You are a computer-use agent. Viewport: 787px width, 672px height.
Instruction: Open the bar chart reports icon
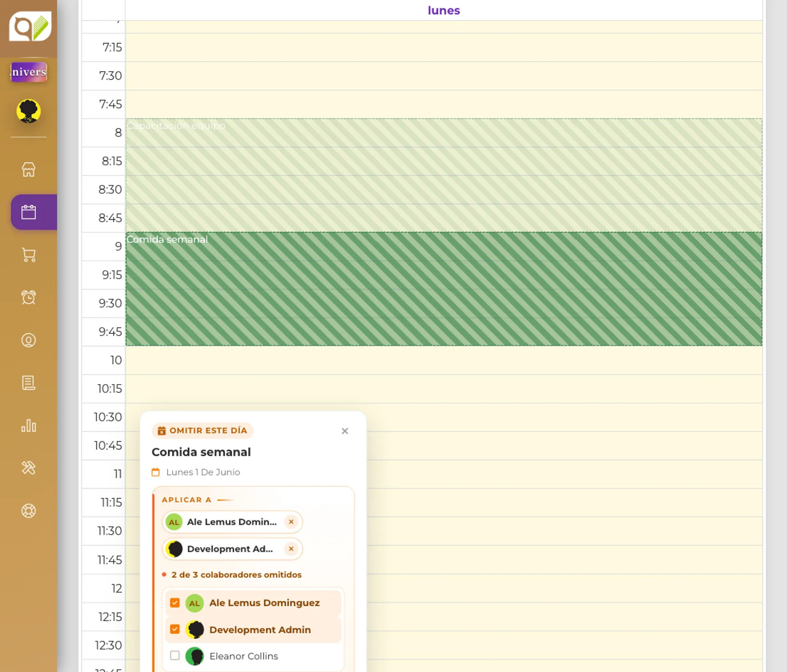click(28, 425)
